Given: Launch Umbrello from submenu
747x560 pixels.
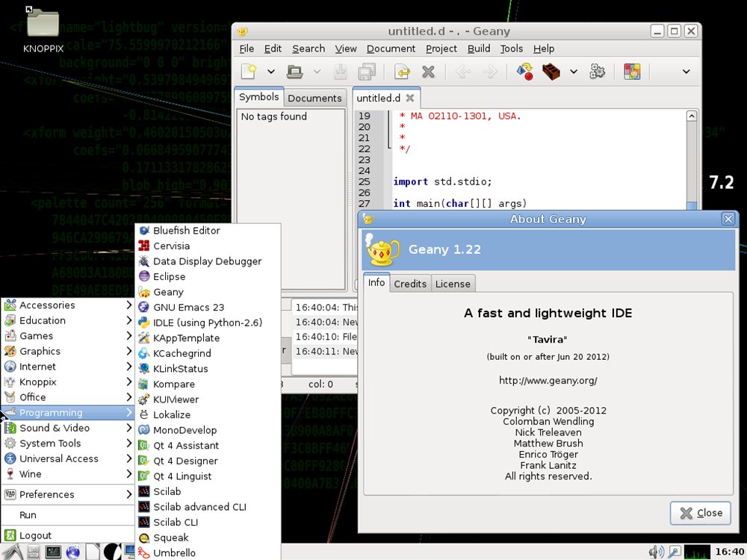Looking at the screenshot, I should pos(208,553).
